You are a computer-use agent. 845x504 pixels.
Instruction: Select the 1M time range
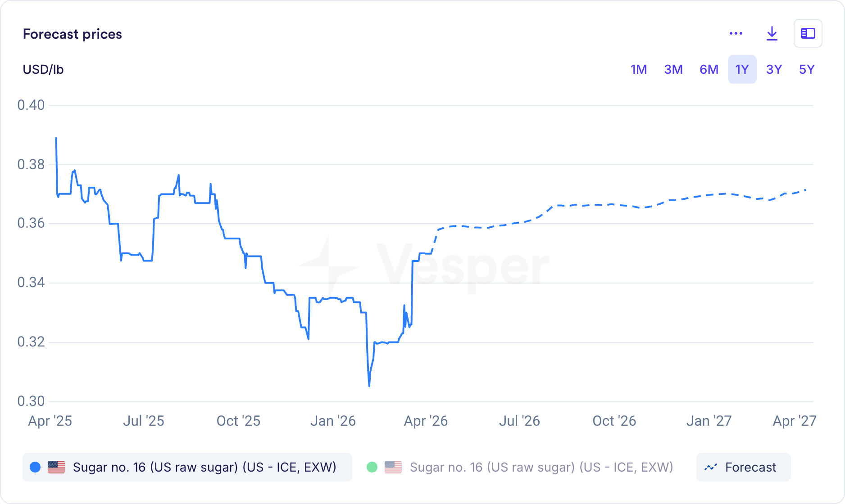pyautogui.click(x=639, y=69)
